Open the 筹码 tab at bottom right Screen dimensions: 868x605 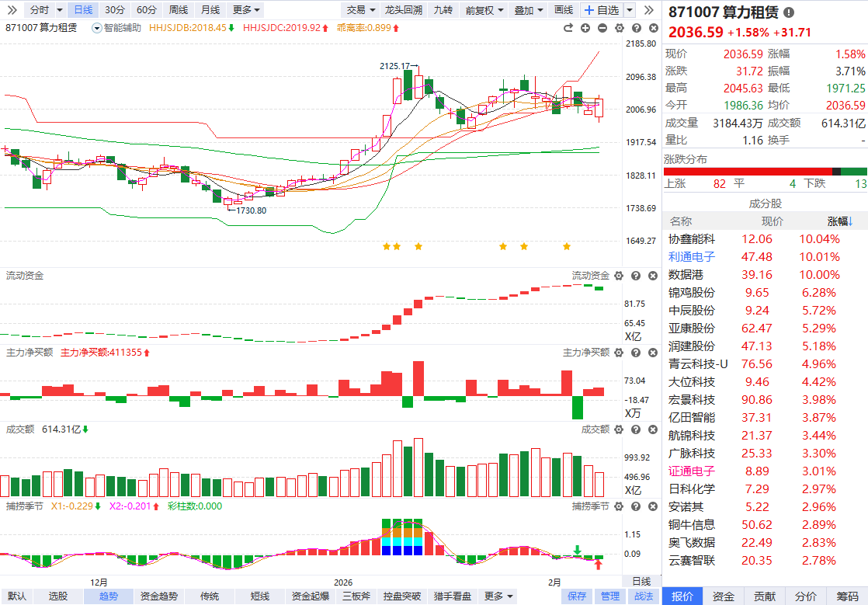847,596
